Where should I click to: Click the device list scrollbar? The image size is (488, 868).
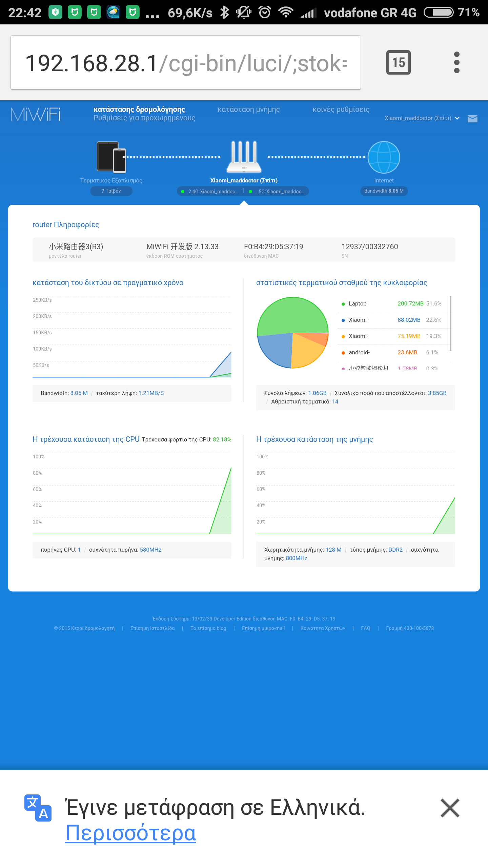pyautogui.click(x=450, y=323)
